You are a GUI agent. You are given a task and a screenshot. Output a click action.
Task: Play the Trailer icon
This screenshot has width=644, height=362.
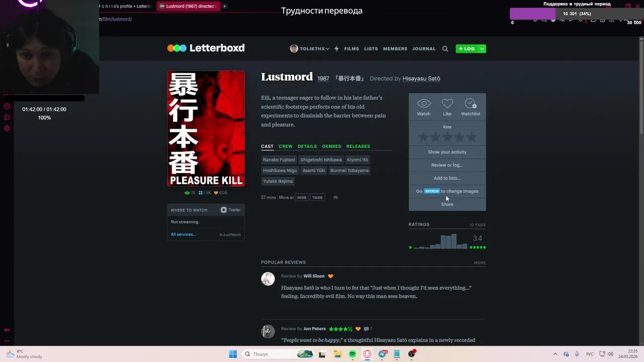[x=223, y=210]
